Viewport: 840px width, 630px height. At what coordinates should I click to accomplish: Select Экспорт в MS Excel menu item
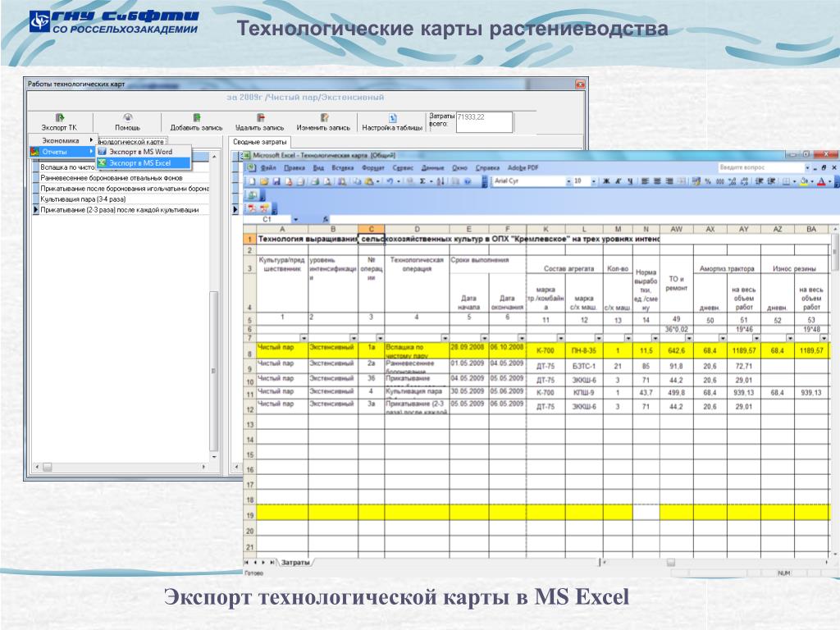[x=144, y=163]
